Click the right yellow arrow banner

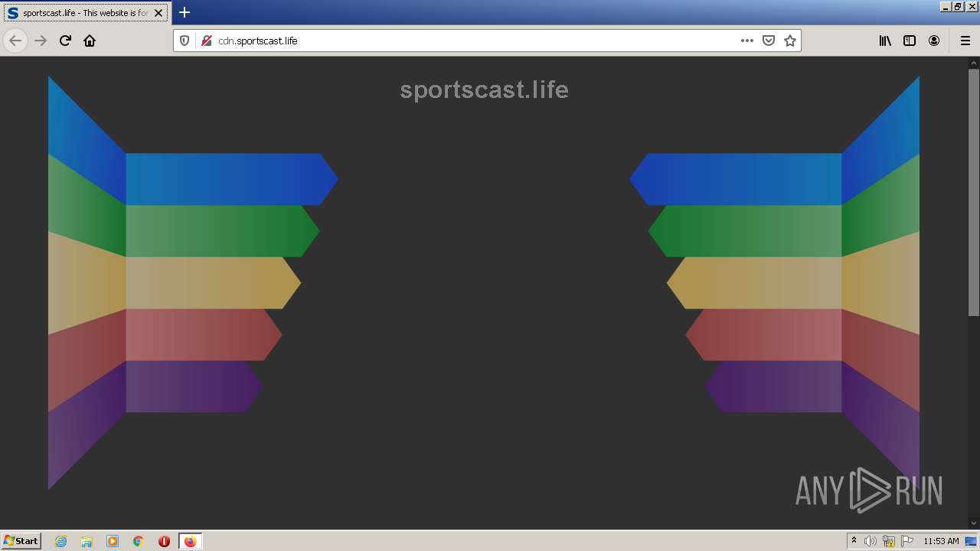(754, 283)
